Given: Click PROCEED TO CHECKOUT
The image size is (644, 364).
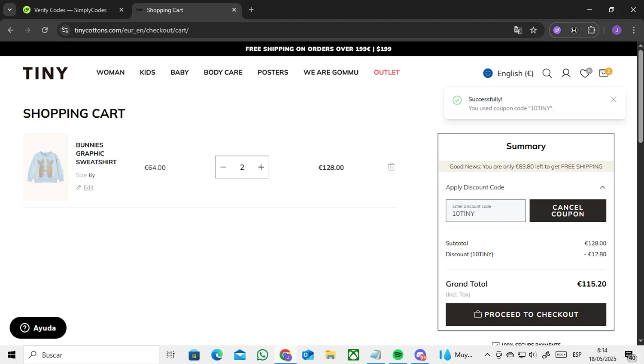Looking at the screenshot, I should click(x=526, y=315).
